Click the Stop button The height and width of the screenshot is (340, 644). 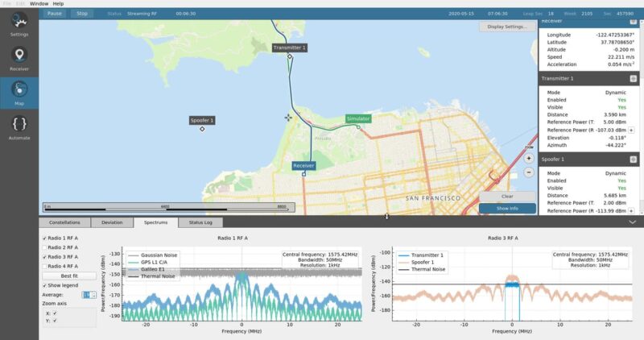(82, 14)
